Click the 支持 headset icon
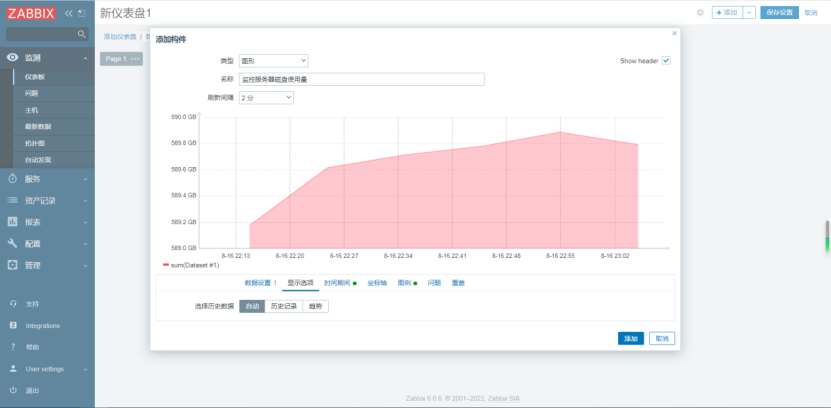The image size is (831, 408). point(13,304)
